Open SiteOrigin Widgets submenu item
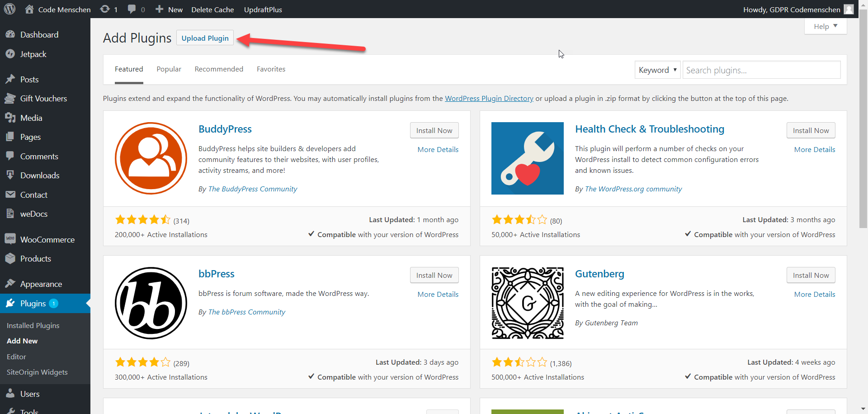 (37, 372)
